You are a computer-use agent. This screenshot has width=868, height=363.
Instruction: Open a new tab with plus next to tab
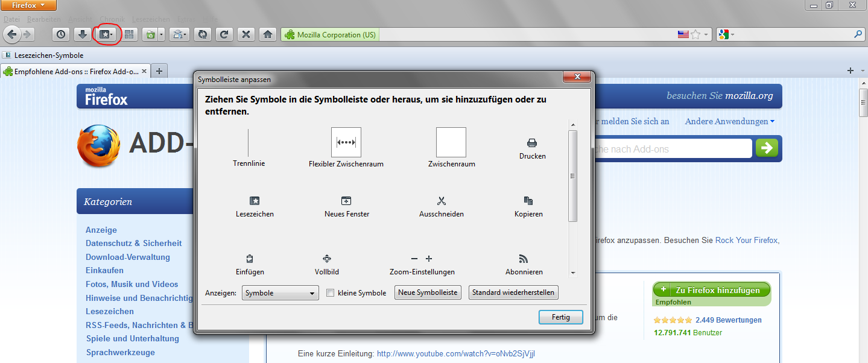159,71
